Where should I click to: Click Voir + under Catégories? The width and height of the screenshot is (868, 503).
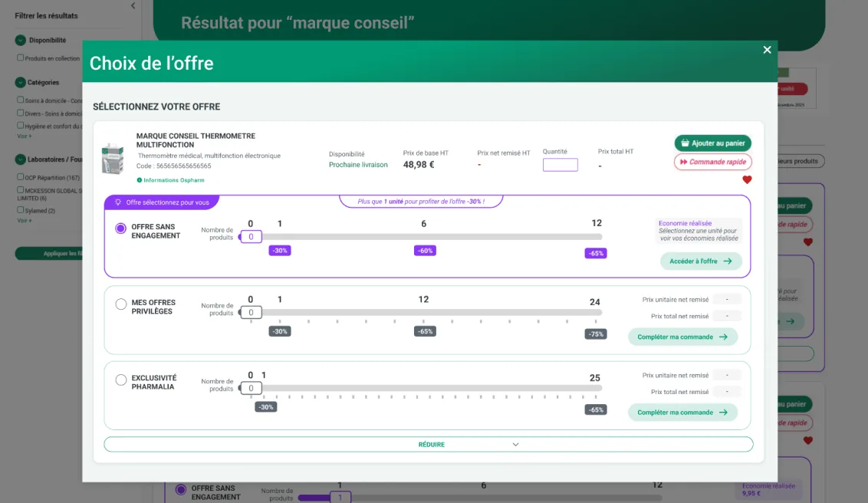(25, 136)
